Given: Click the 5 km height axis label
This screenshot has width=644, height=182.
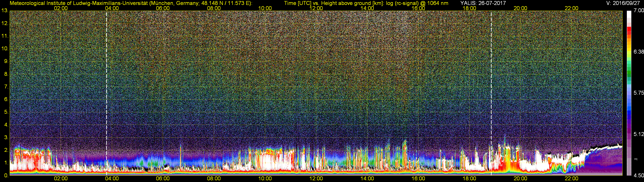Looking at the screenshot, I should 6,112.
